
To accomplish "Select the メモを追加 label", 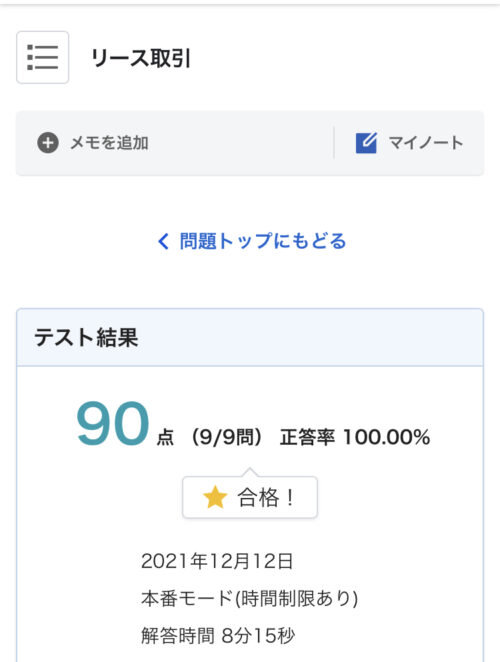I will tap(109, 143).
